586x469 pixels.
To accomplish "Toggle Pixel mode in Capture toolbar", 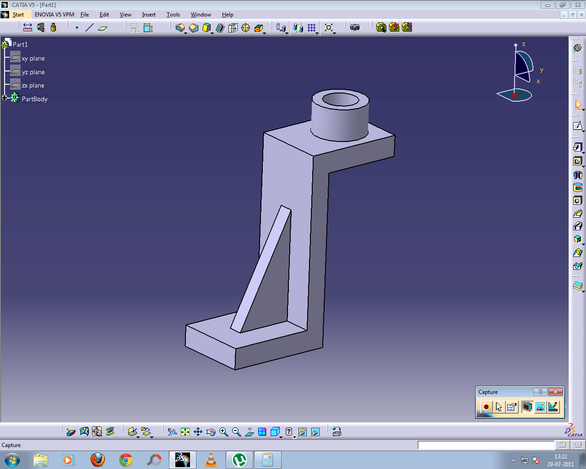I will (x=540, y=407).
